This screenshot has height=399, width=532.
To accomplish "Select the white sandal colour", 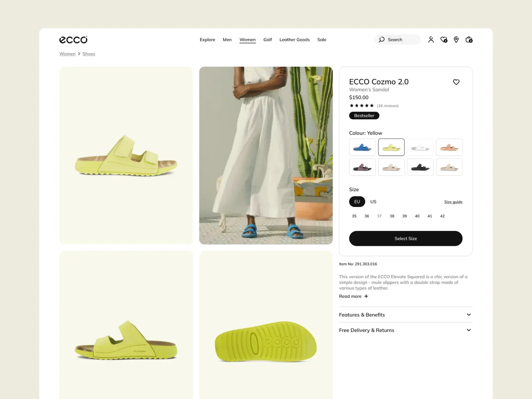I will (x=420, y=147).
